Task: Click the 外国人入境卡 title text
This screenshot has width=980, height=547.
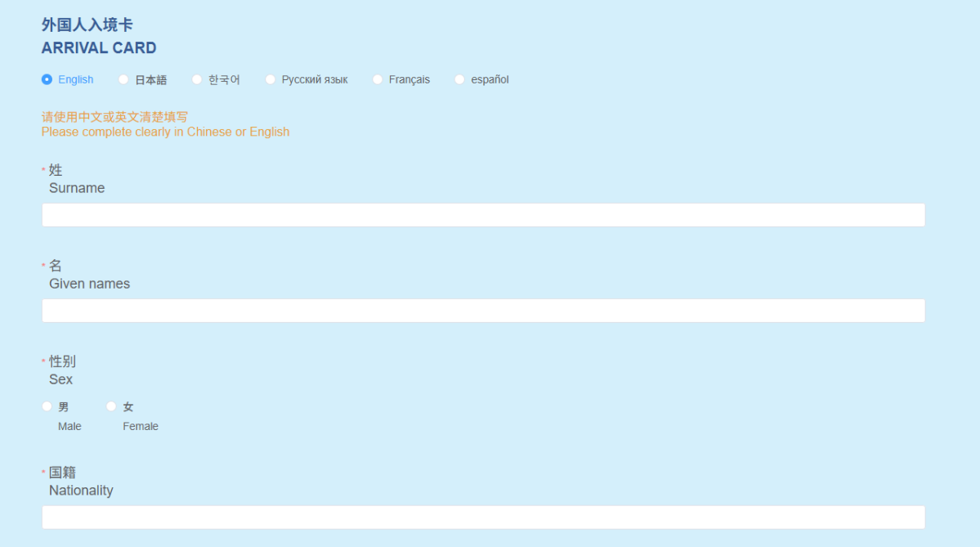Action: point(87,25)
